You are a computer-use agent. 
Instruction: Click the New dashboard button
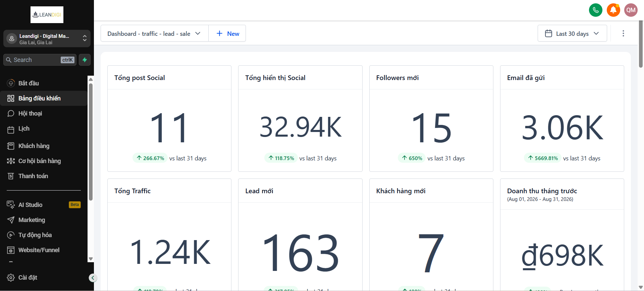(227, 33)
